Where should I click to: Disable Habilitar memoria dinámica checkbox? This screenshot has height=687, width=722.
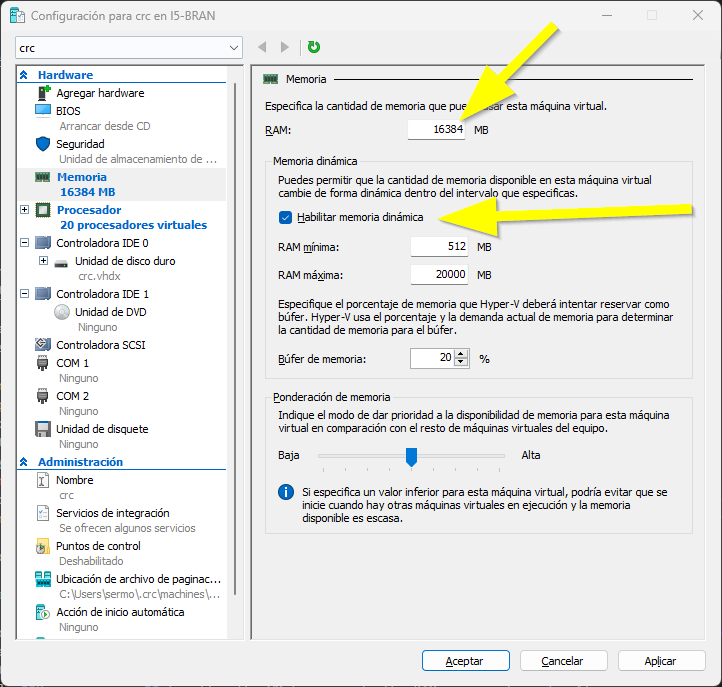pos(287,217)
